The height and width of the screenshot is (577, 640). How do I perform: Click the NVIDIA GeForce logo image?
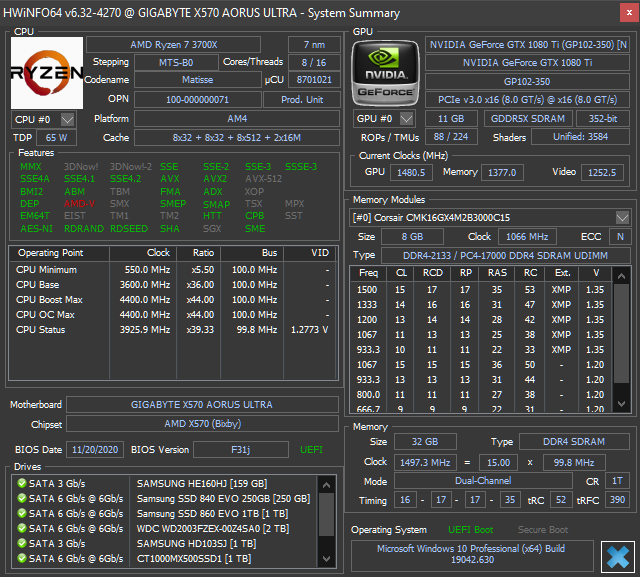[385, 73]
